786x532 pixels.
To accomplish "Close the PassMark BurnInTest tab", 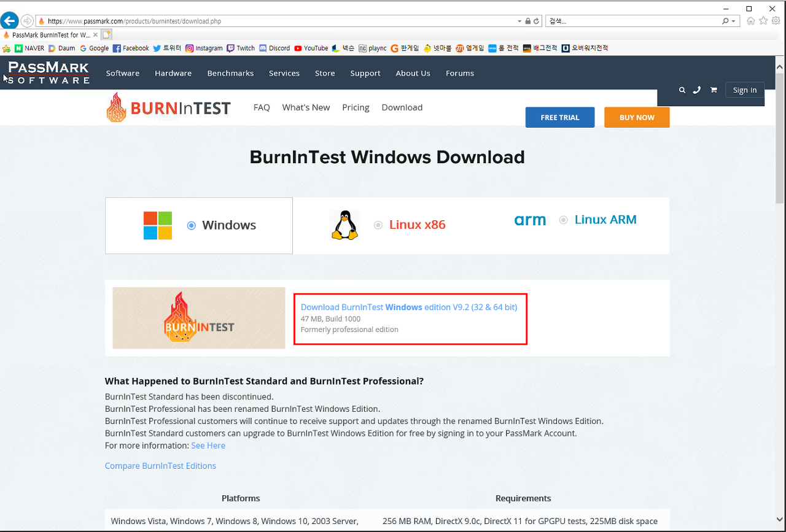I will click(96, 35).
